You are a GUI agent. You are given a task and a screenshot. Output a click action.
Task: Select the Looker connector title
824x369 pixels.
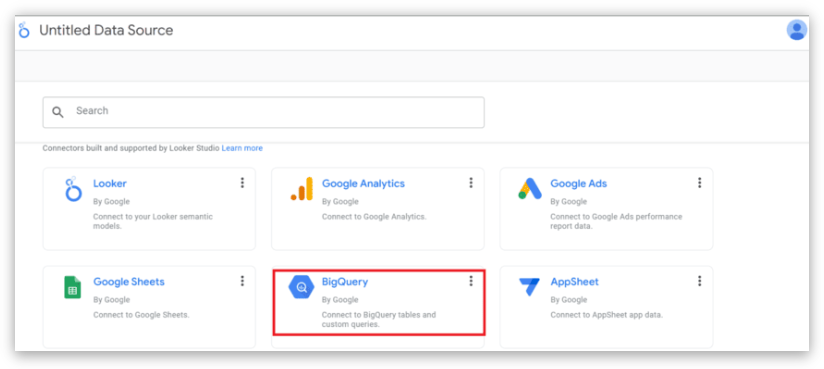coord(110,183)
